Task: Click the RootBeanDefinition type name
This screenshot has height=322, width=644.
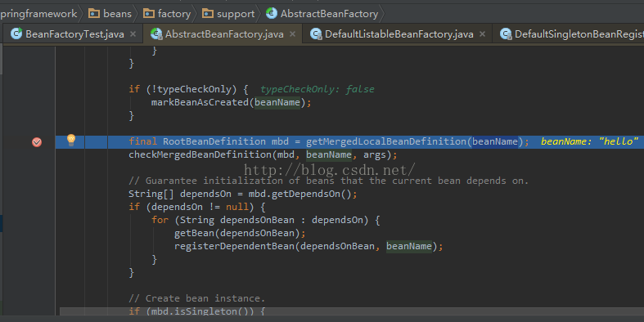Action: (214, 141)
